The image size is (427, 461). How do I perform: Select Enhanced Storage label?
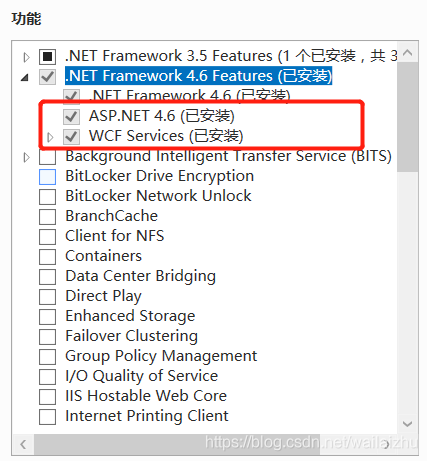(130, 316)
